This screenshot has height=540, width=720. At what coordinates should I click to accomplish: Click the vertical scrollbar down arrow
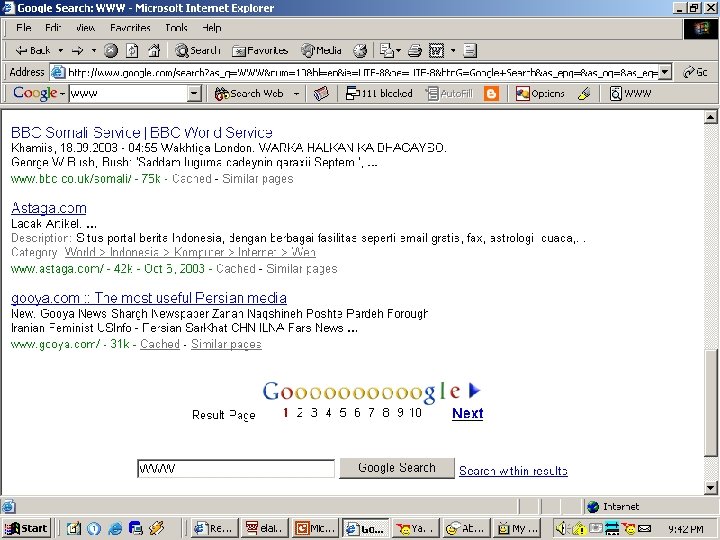[x=711, y=488]
